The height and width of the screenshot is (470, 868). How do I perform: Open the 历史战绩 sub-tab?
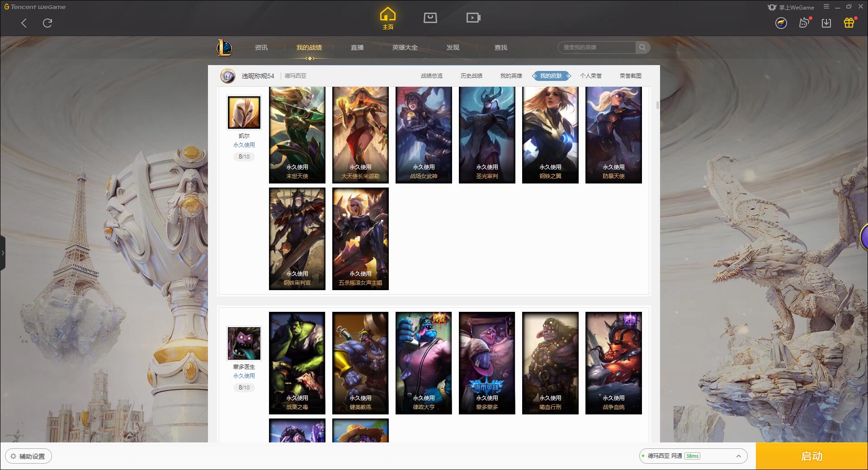click(472, 76)
